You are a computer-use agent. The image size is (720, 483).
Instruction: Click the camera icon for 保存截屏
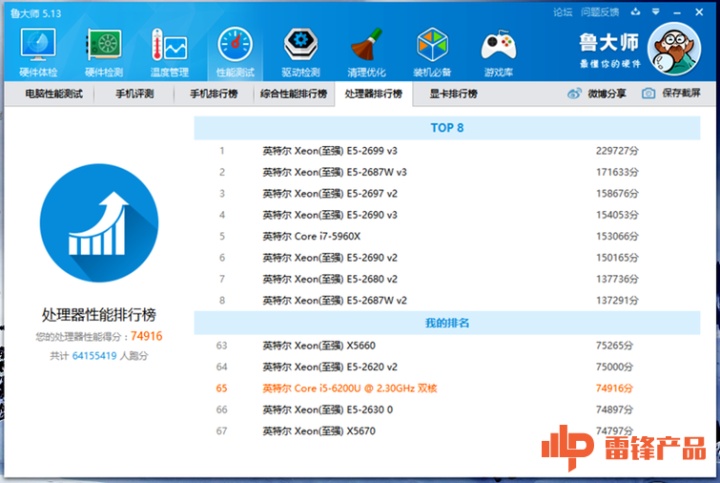(x=648, y=94)
